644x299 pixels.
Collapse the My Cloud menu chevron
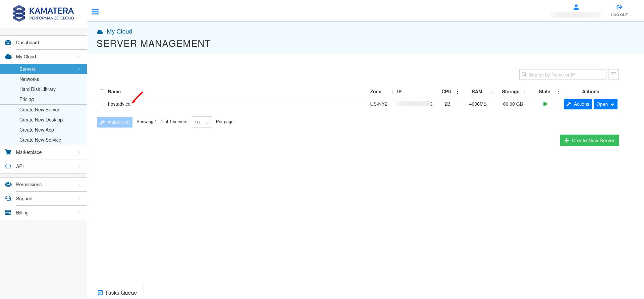click(x=79, y=57)
